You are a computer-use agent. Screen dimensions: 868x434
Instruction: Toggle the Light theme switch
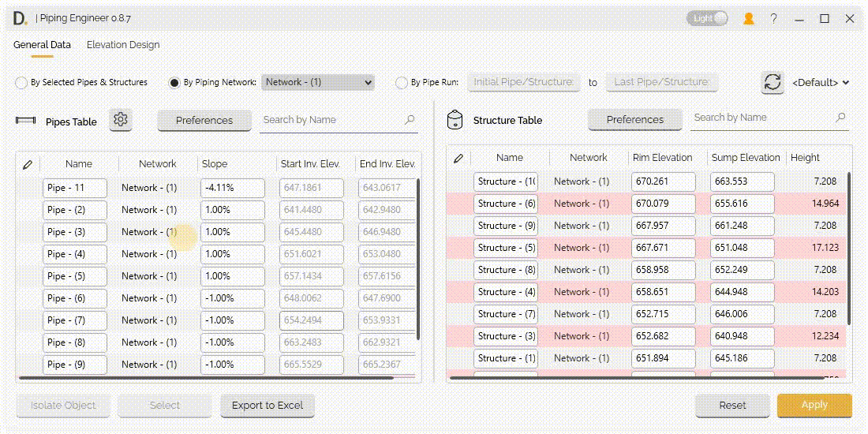706,18
